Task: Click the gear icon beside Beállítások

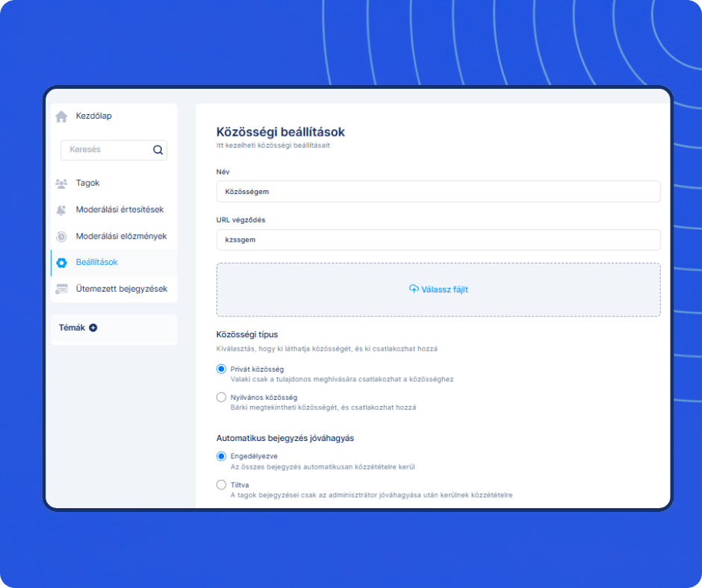Action: (62, 263)
